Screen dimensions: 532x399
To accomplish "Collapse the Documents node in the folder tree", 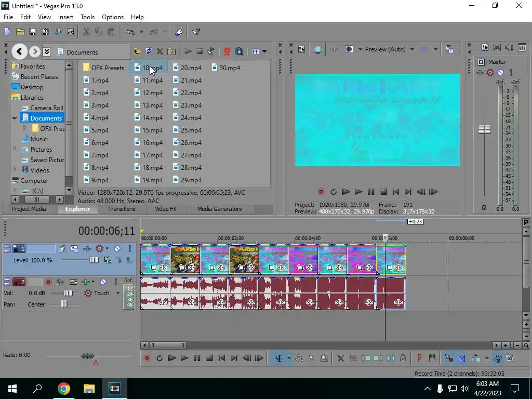I will 15,118.
